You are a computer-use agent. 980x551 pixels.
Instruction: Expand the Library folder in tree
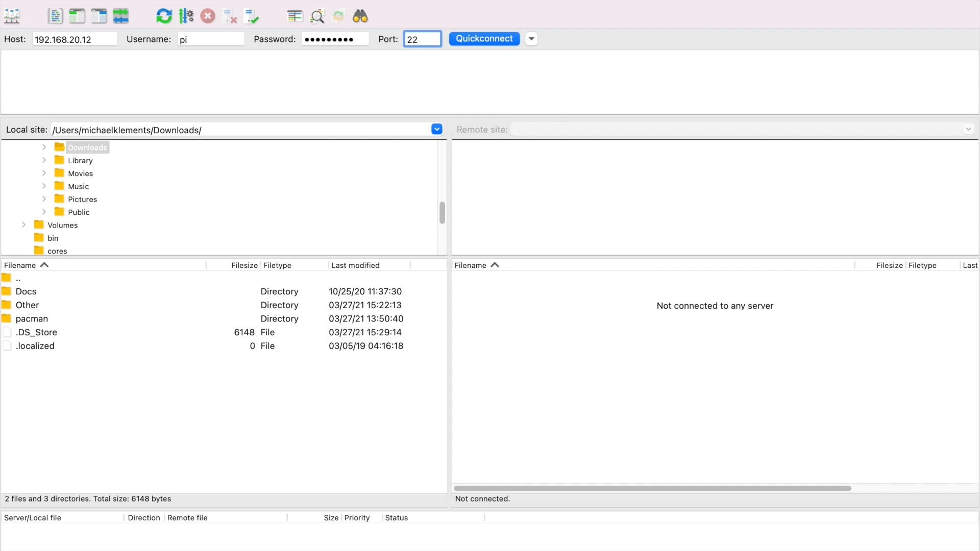[44, 160]
